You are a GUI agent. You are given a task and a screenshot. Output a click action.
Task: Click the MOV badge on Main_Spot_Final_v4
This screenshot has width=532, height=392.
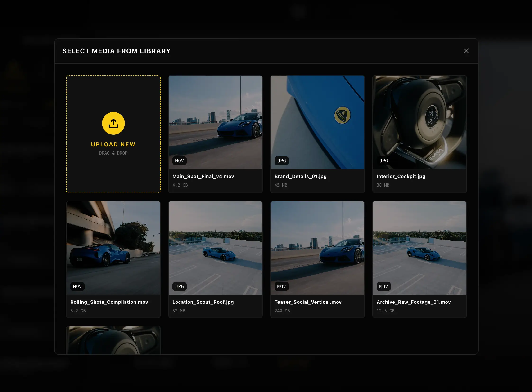point(180,161)
